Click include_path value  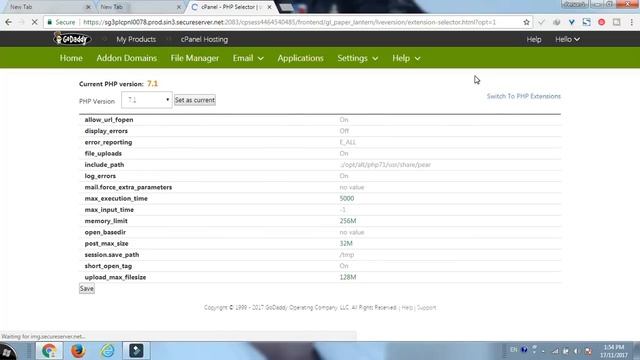tap(385, 165)
